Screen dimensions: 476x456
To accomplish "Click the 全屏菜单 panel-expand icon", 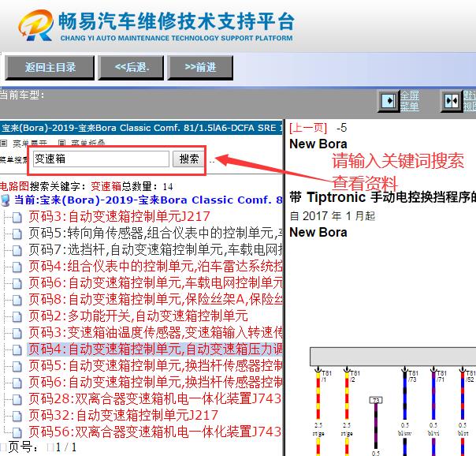I will click(389, 100).
